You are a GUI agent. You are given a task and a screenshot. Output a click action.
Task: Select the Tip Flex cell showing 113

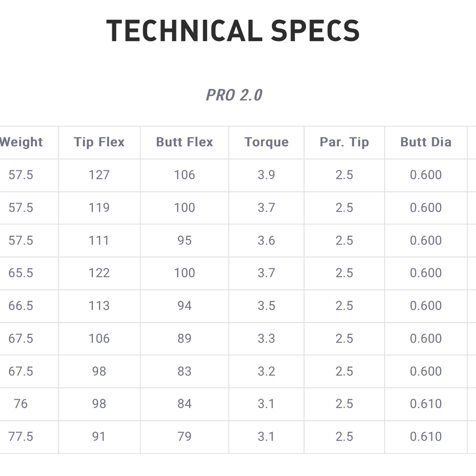tap(99, 306)
